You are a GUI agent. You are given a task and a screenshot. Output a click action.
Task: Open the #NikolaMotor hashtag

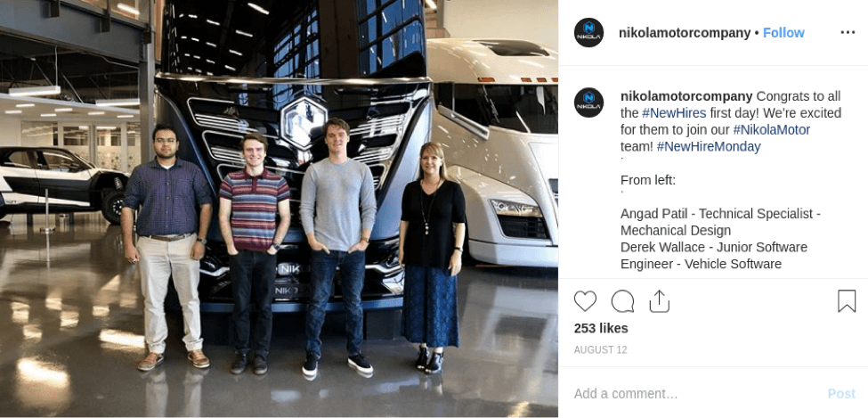pos(771,130)
